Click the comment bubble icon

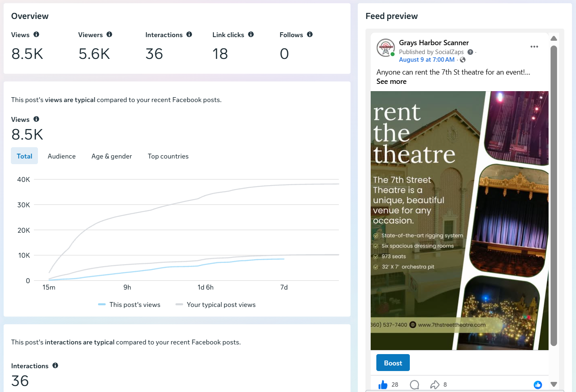pyautogui.click(x=414, y=385)
